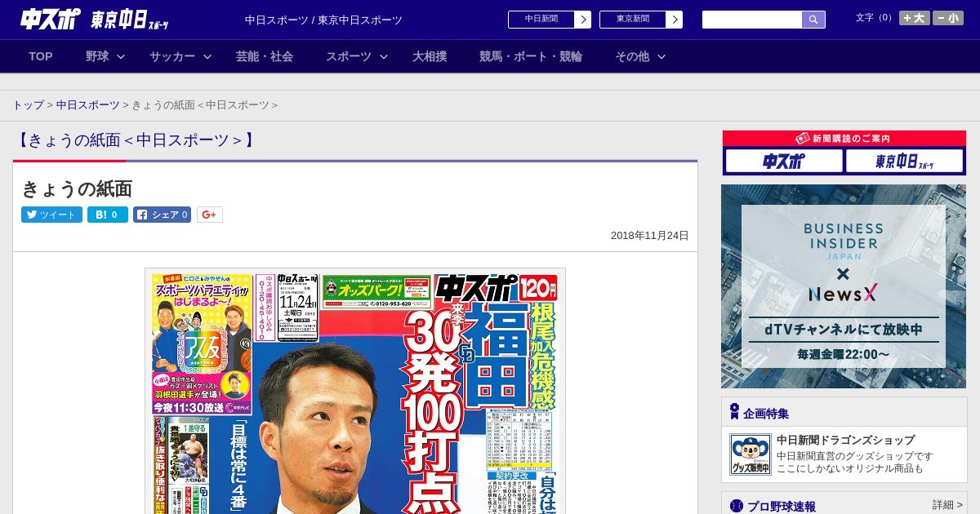Click the 中日スポーツ / 東京中日スポーツ header text
Viewport: 980px width, 514px height.
click(x=323, y=20)
